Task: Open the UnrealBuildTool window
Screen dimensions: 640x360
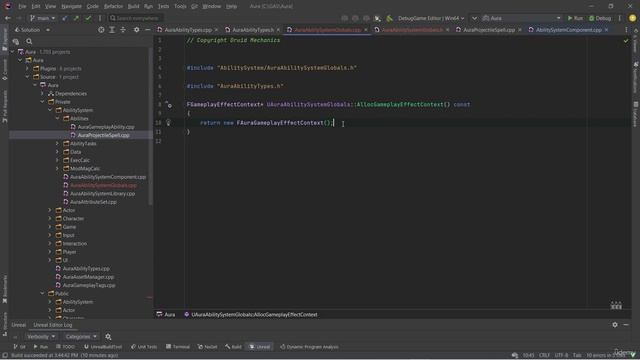Action: tap(103, 347)
